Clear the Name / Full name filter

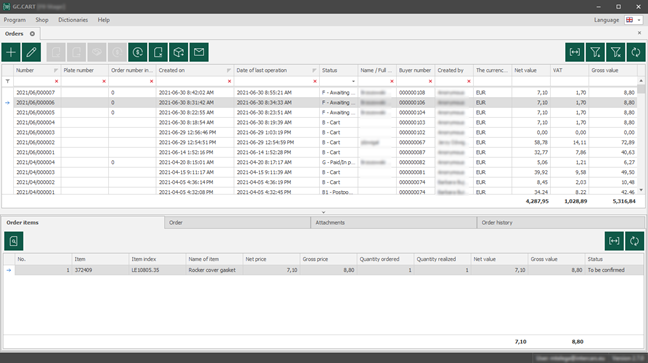click(392, 81)
